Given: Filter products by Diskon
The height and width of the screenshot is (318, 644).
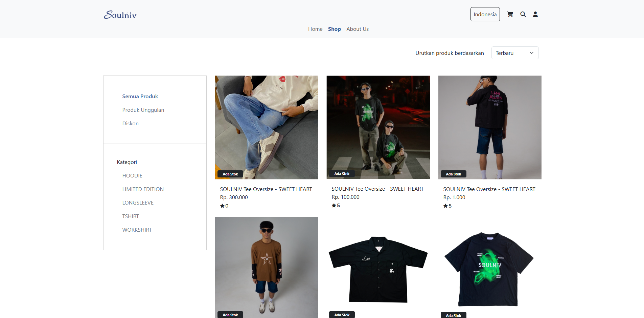Looking at the screenshot, I should (x=130, y=124).
